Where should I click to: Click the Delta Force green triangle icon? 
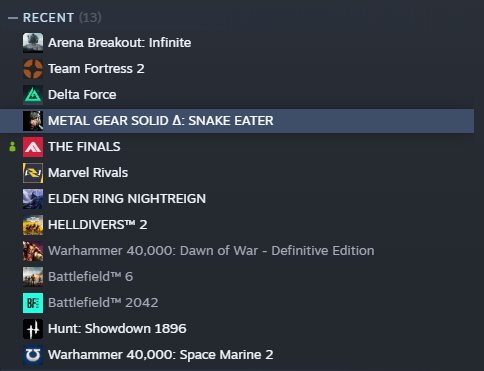tap(33, 95)
